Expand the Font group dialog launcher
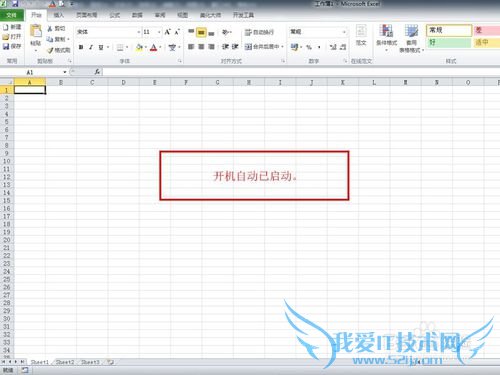 tap(180, 61)
